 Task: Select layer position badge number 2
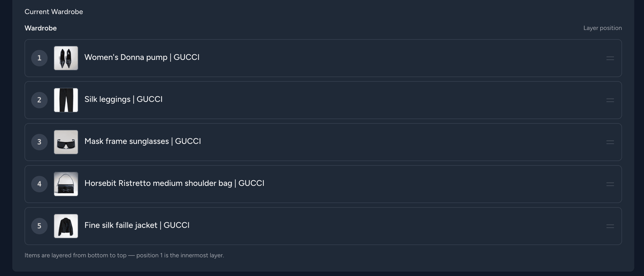point(39,100)
